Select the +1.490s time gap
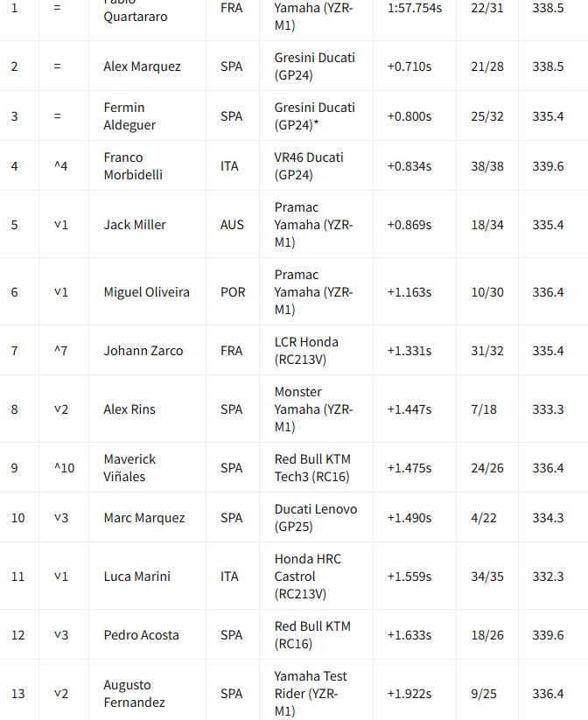The height and width of the screenshot is (720, 588). pos(409,518)
